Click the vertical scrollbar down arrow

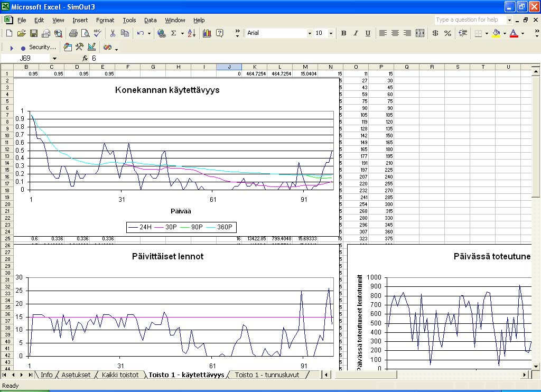pyautogui.click(x=536, y=367)
